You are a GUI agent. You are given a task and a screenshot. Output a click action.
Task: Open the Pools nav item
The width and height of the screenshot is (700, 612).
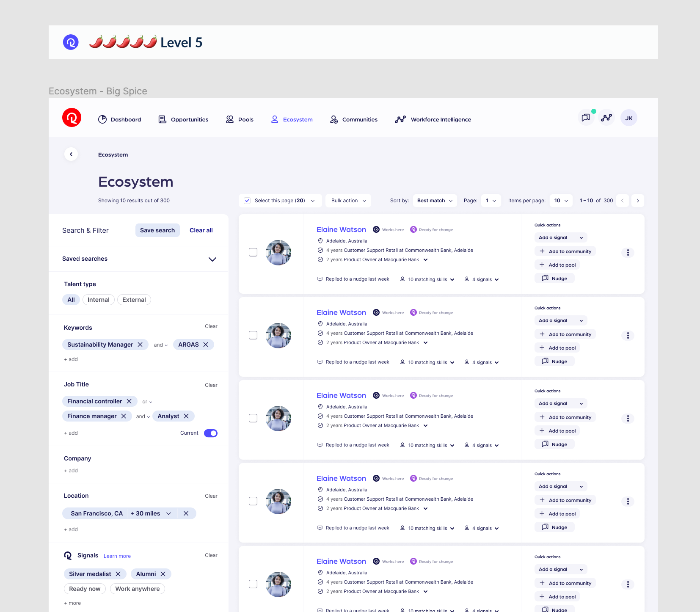[x=240, y=119]
